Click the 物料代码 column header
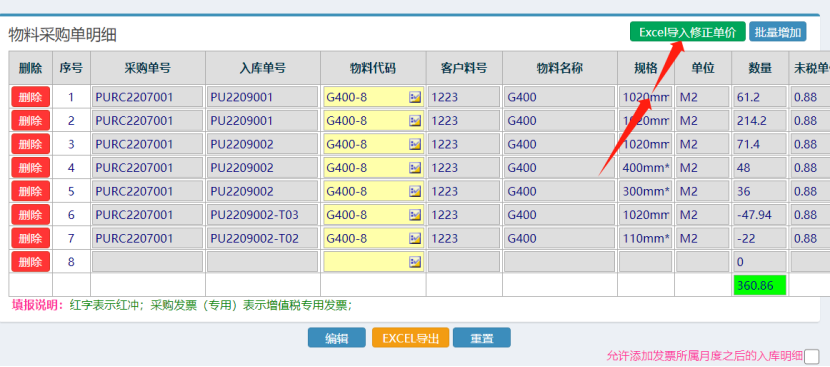Viewport: 830px width, 367px height. pyautogui.click(x=373, y=68)
